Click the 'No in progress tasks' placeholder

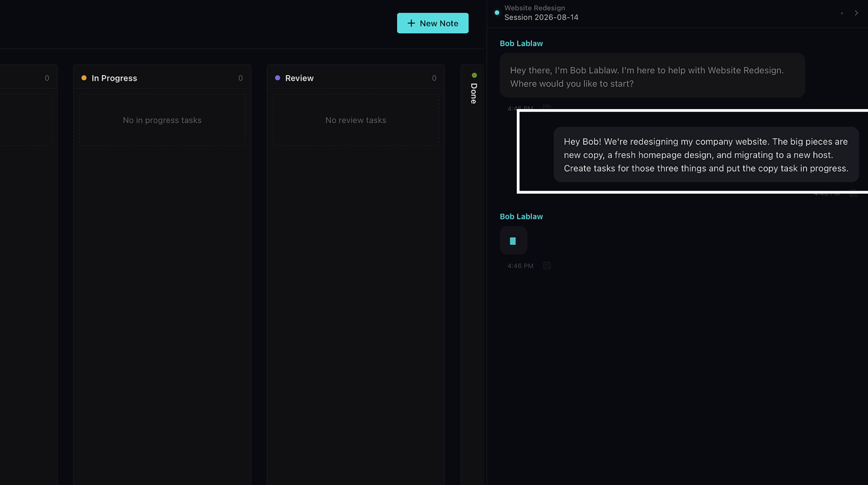click(x=162, y=120)
